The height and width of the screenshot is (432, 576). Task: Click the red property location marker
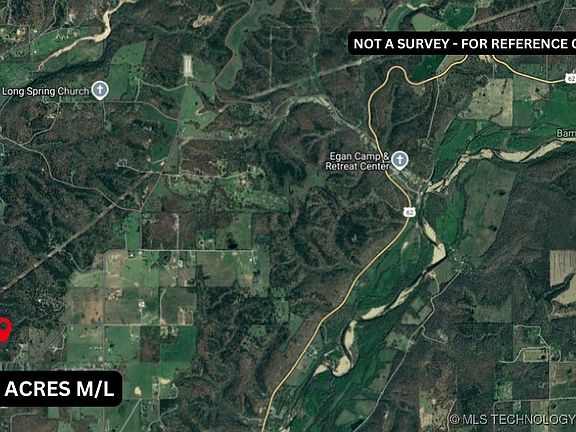pos(4,330)
